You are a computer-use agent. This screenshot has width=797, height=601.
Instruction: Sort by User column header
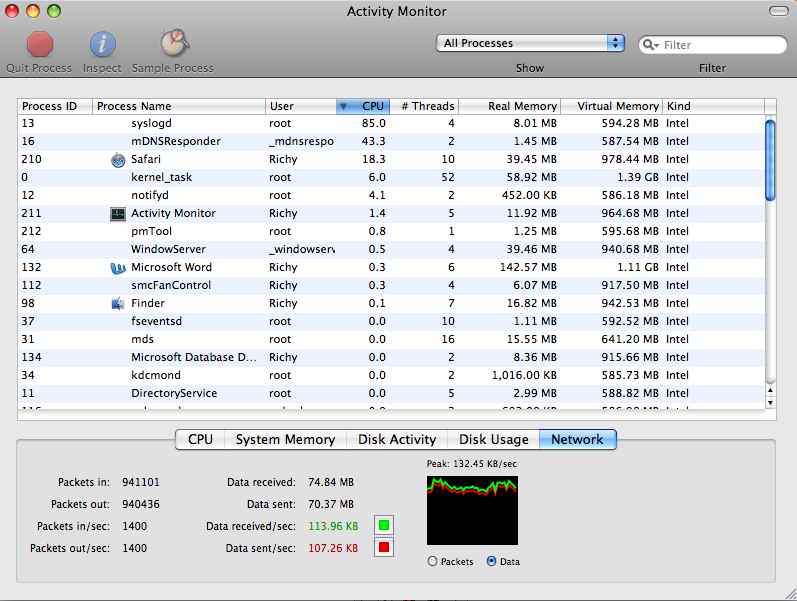300,106
